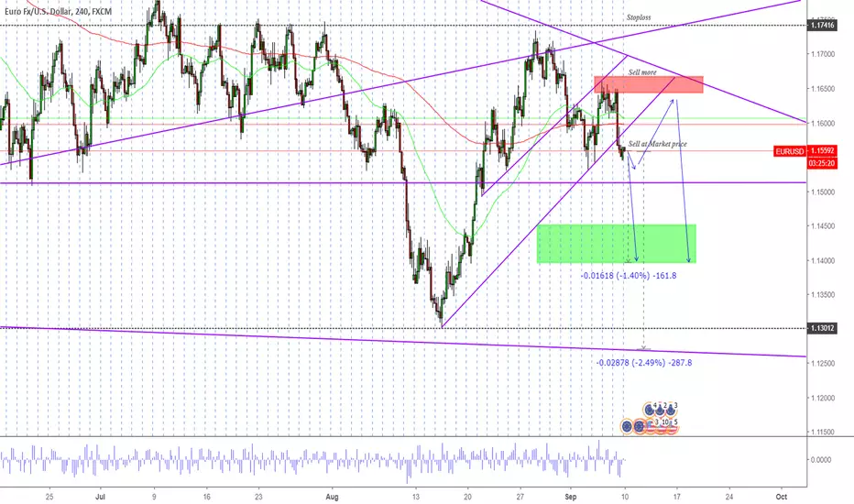
Task: Click the 1.12000 price axis label
Action: click(823, 398)
